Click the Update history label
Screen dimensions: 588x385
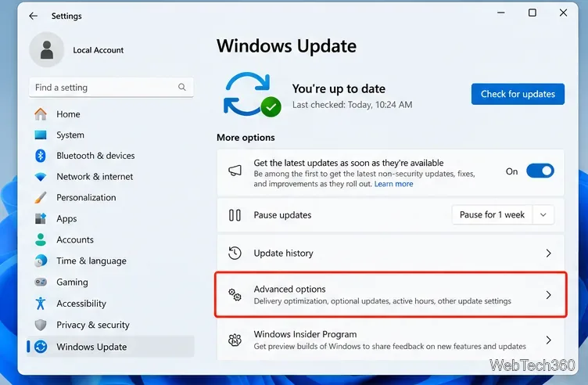click(x=283, y=253)
